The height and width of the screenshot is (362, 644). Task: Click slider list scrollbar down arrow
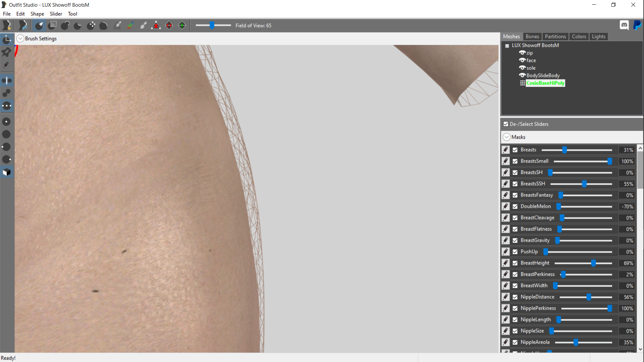pos(640,349)
